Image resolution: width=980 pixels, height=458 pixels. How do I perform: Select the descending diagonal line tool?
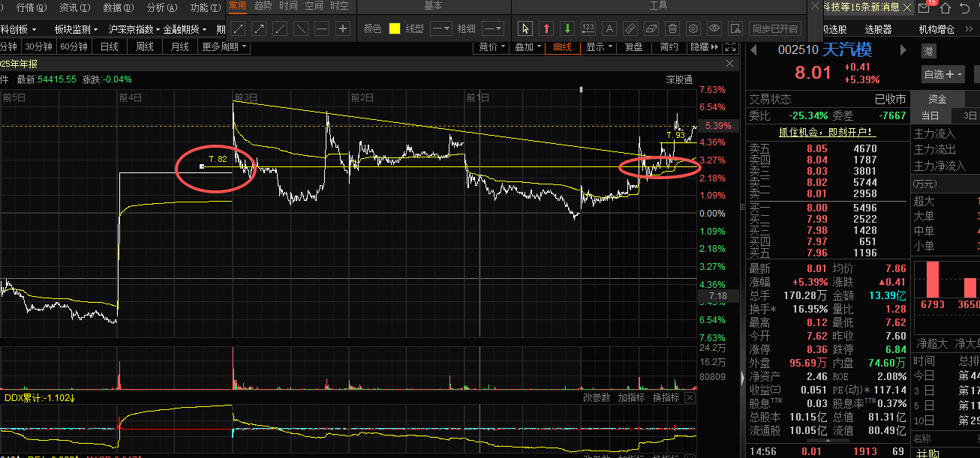301,29
